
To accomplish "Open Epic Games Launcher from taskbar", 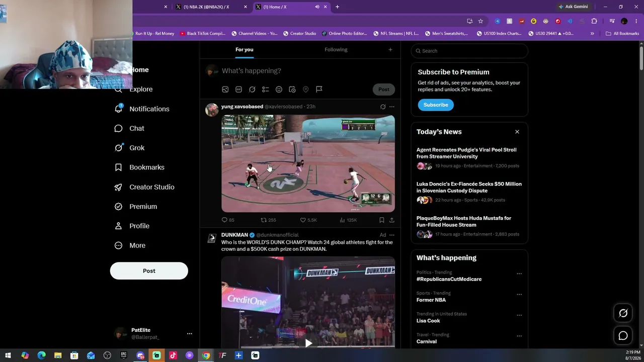I will (x=124, y=355).
